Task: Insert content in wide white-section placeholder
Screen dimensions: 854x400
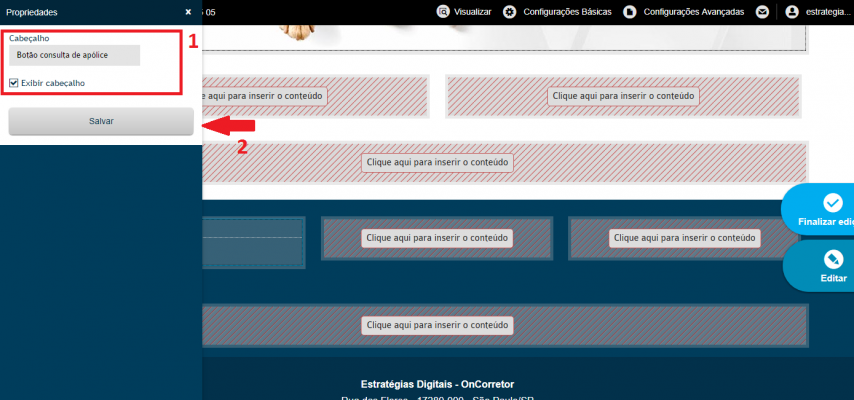Action: coord(437,162)
